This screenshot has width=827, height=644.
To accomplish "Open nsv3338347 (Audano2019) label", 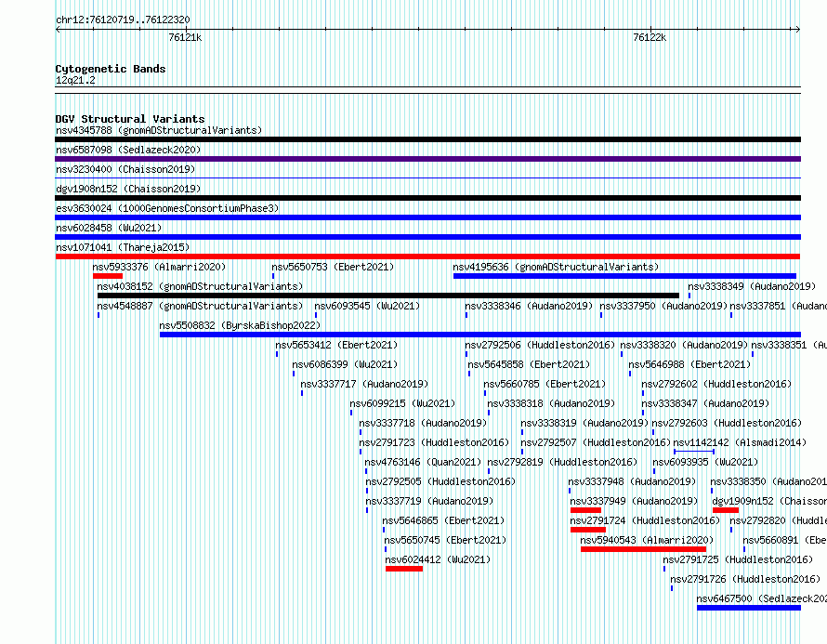I will click(705, 403).
